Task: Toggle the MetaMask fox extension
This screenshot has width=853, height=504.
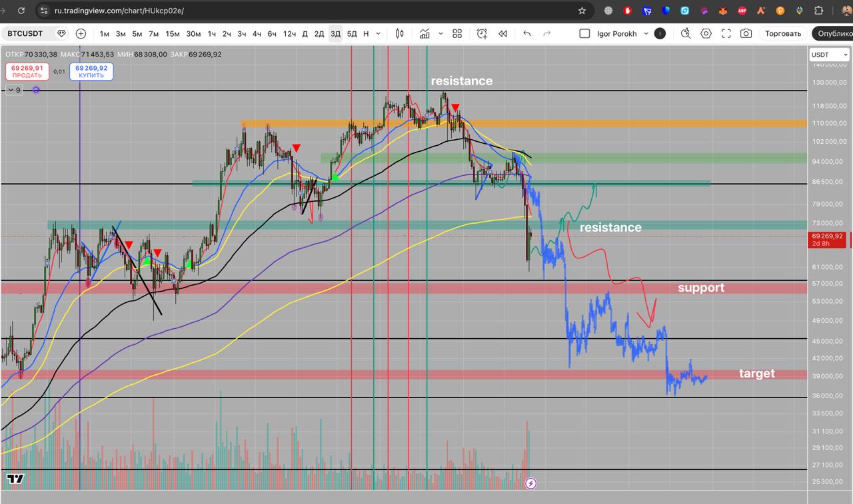Action: pyautogui.click(x=723, y=11)
